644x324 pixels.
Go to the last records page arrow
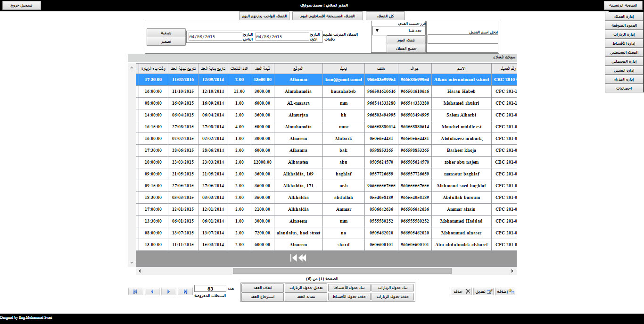(185, 292)
